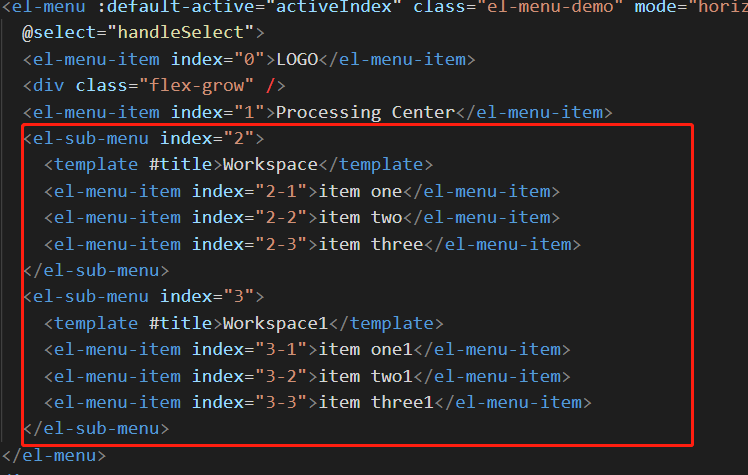The width and height of the screenshot is (748, 475).
Task: Click the index value "2-3"
Action: (281, 244)
